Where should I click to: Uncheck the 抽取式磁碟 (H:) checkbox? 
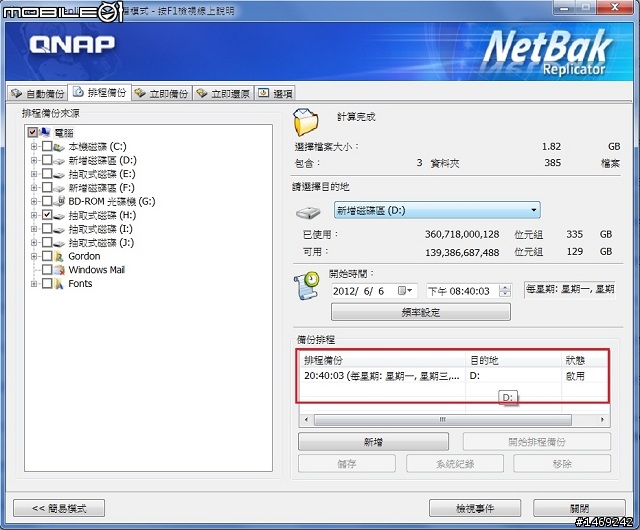pyautogui.click(x=47, y=215)
